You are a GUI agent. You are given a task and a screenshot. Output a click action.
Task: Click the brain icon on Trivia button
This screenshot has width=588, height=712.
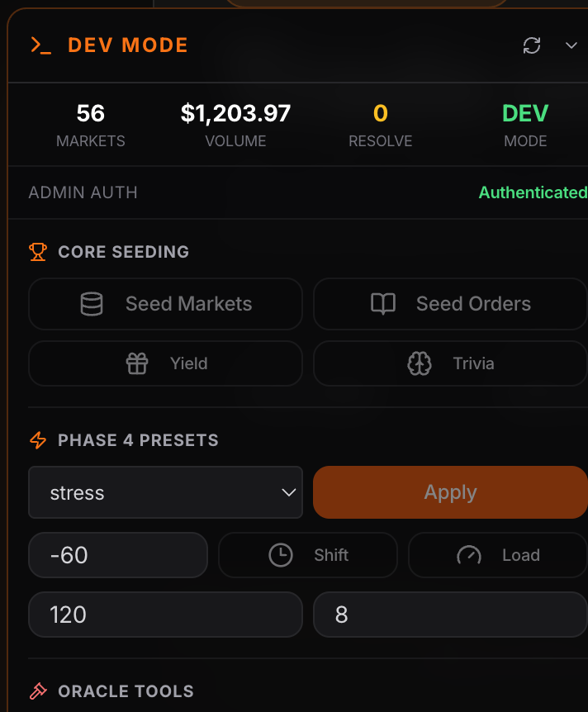(420, 363)
